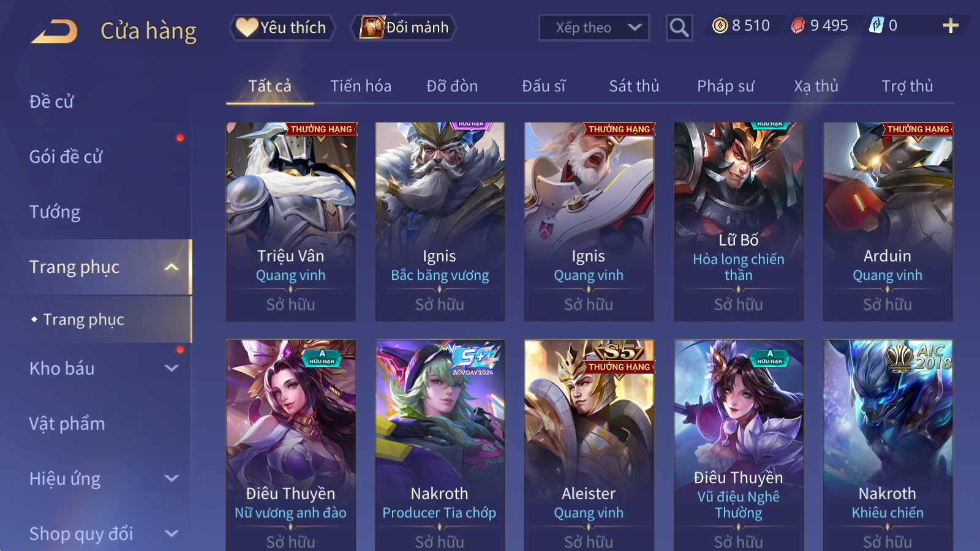Click the blue voucher currency icon
Viewport: 980px width, 551px height.
click(876, 25)
